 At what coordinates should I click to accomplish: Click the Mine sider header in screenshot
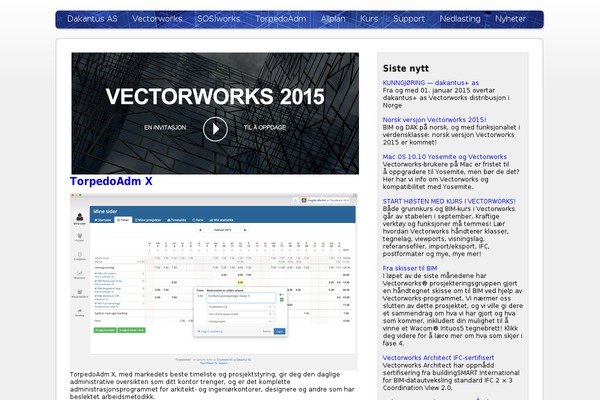tap(105, 211)
